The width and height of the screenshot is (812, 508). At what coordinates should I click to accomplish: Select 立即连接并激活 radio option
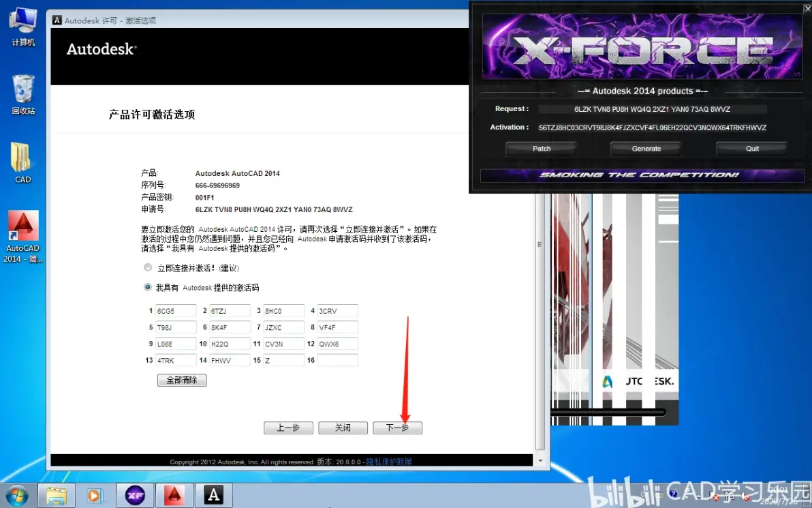click(x=148, y=267)
